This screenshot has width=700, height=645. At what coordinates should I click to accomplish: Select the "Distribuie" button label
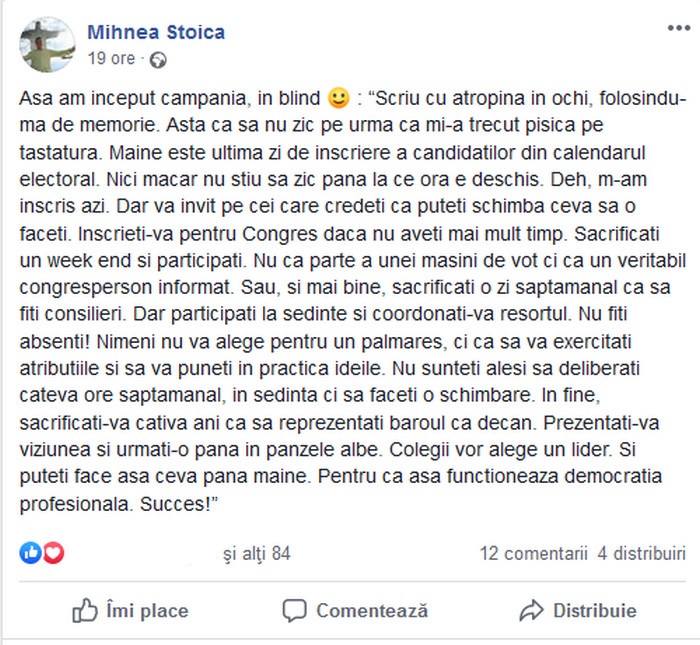tap(595, 611)
